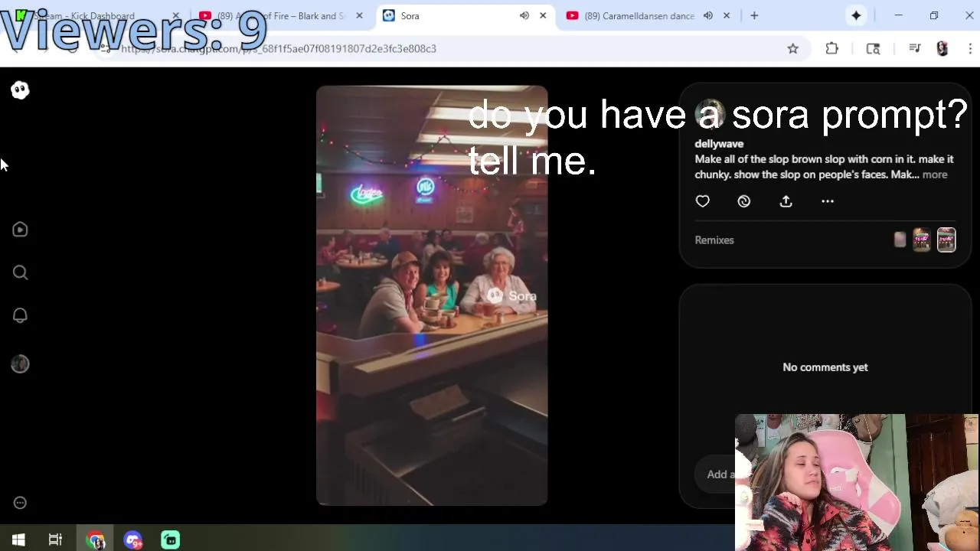980x551 pixels.
Task: Switch to the Blark and Son YouTube tab
Action: coord(279,15)
